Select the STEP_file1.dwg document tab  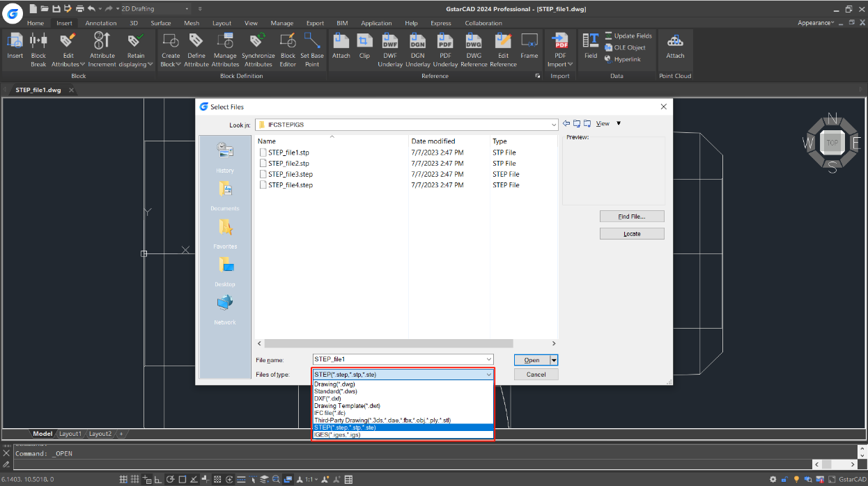38,90
